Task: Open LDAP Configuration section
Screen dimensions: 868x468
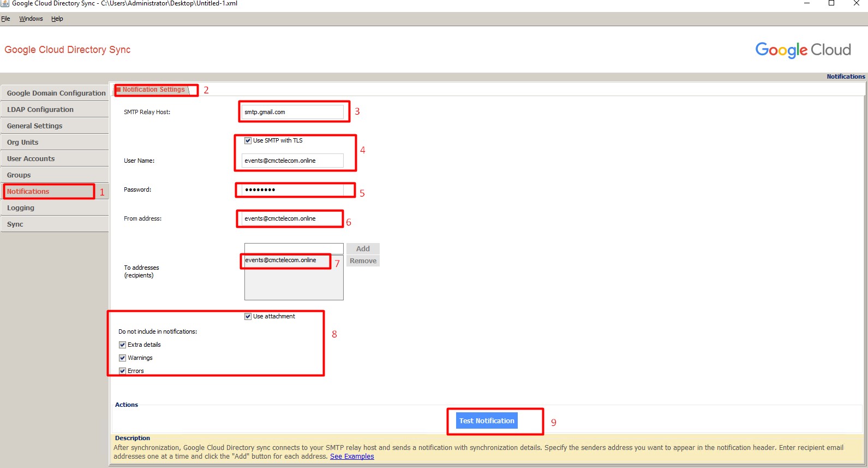Action: tap(55, 109)
